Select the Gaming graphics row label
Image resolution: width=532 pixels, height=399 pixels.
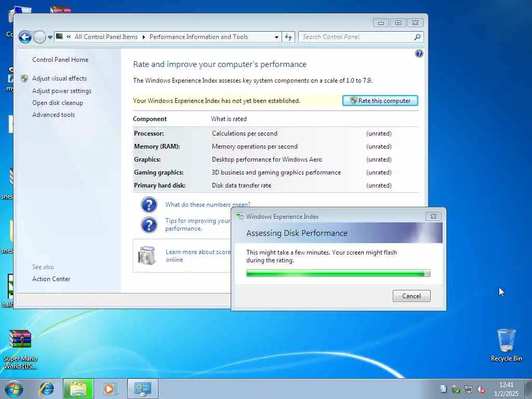pyautogui.click(x=159, y=172)
